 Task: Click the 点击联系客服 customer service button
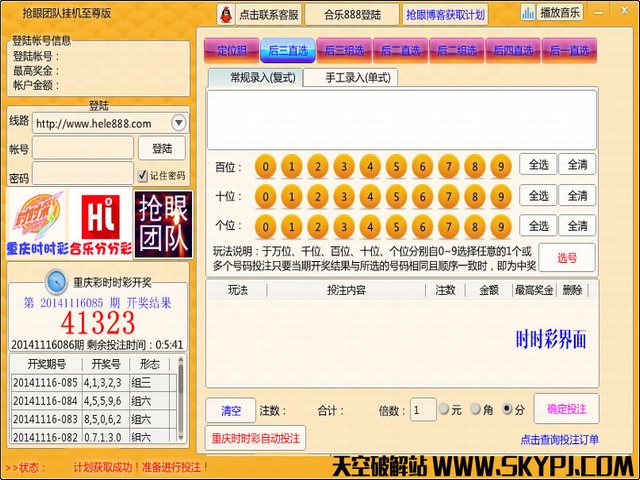[x=260, y=14]
